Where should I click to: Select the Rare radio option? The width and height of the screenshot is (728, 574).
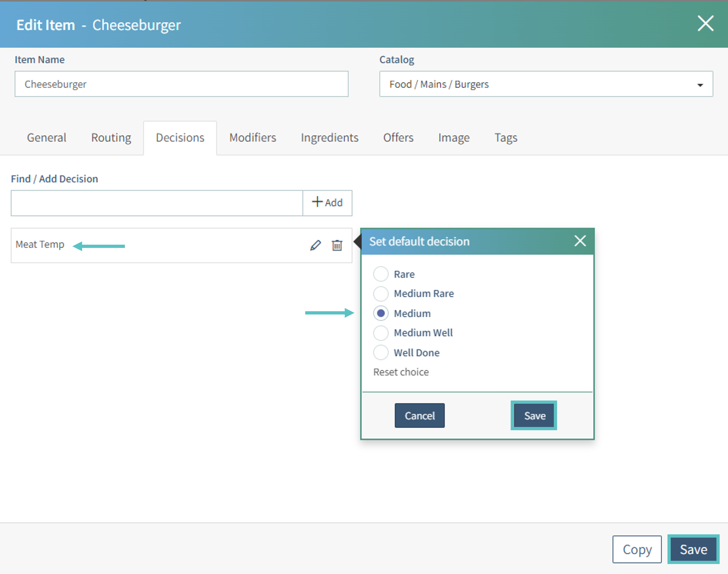[x=381, y=274]
